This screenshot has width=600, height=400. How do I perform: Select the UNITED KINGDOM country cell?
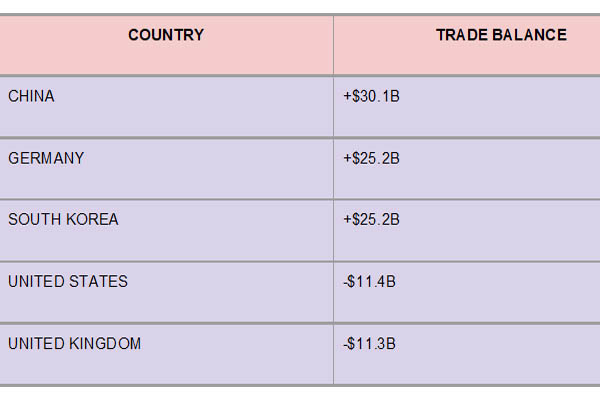(166, 355)
